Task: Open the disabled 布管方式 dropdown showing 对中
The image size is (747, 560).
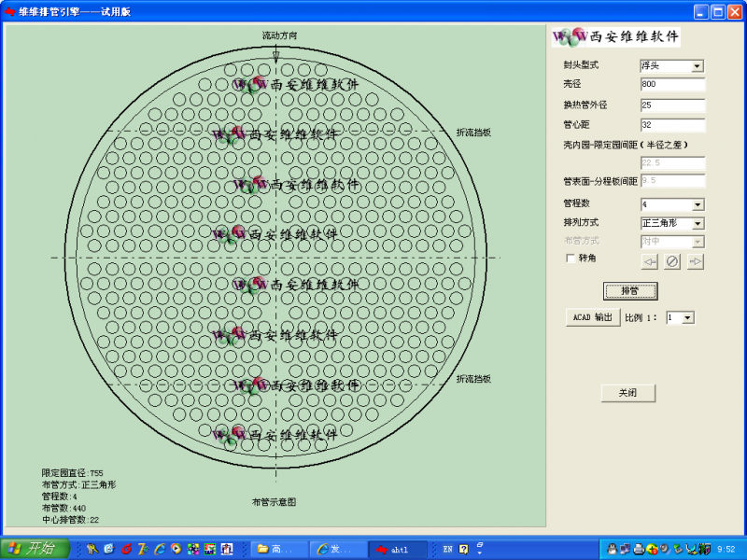Action: click(672, 242)
